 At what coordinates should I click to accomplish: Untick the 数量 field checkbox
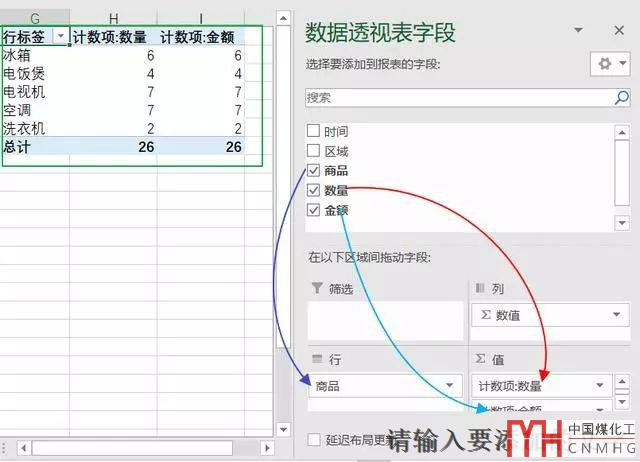coord(313,190)
